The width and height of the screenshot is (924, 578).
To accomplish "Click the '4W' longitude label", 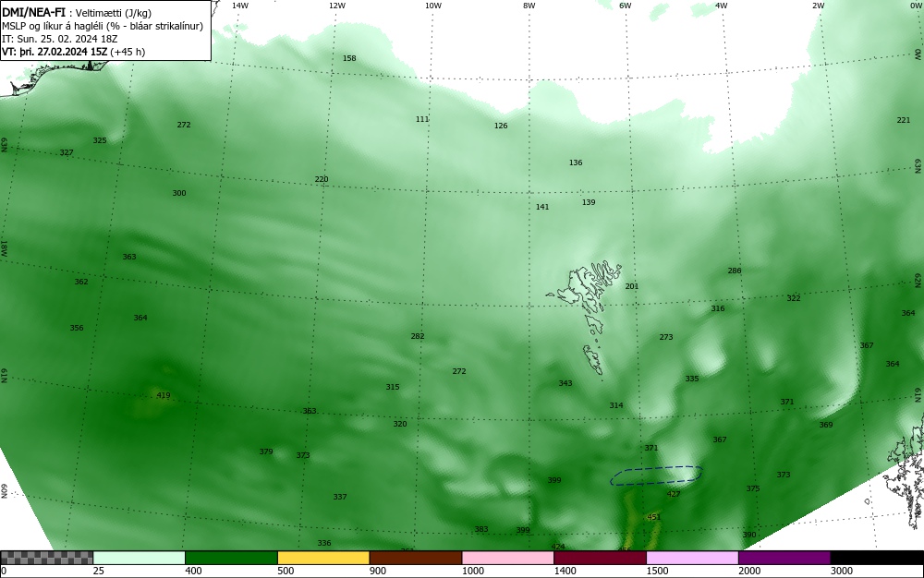I will [722, 6].
